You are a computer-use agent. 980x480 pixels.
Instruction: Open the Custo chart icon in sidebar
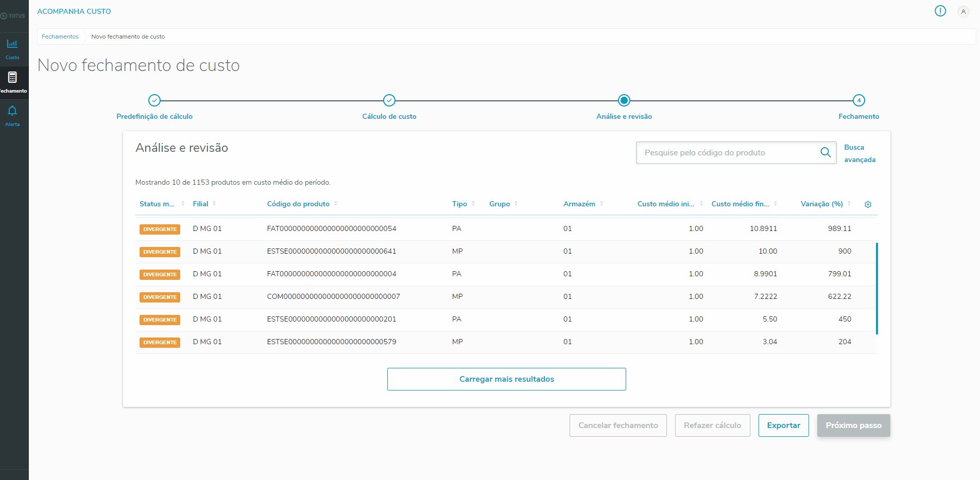point(12,44)
